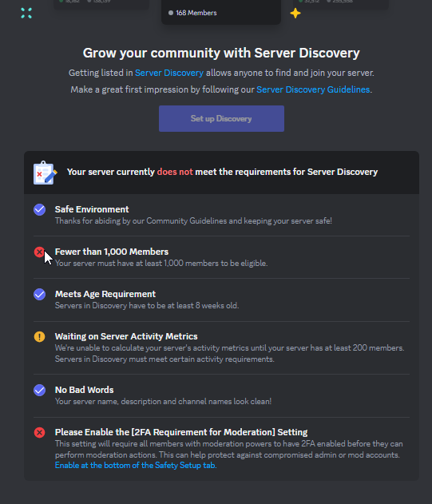The height and width of the screenshot is (504, 432).
Task: Follow the Enable at Safety Setup tab link
Action: point(136,465)
